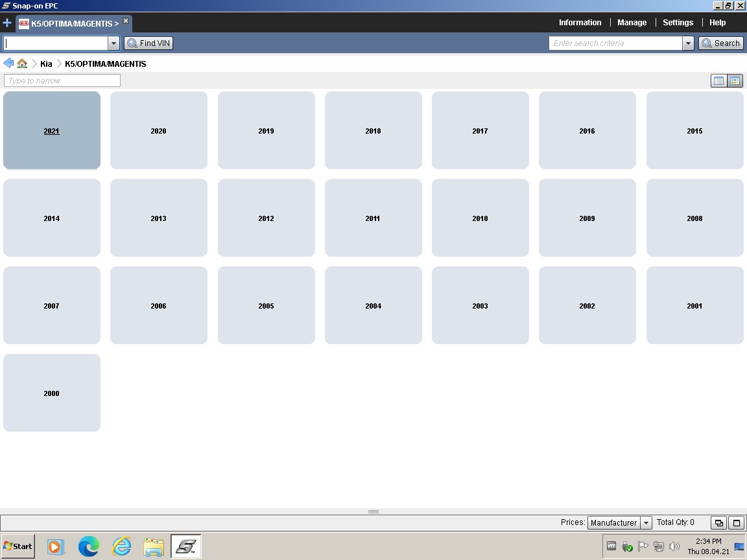Switch to list view icon
Viewport: 747px width, 560px height.
[718, 81]
